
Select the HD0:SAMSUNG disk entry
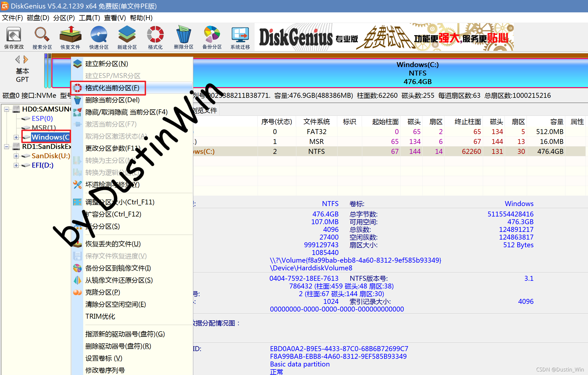[46, 109]
